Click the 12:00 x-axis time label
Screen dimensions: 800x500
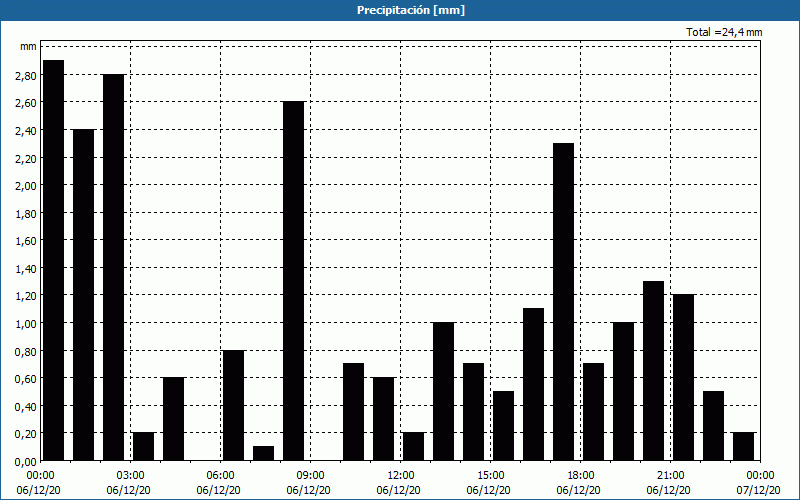tap(401, 476)
